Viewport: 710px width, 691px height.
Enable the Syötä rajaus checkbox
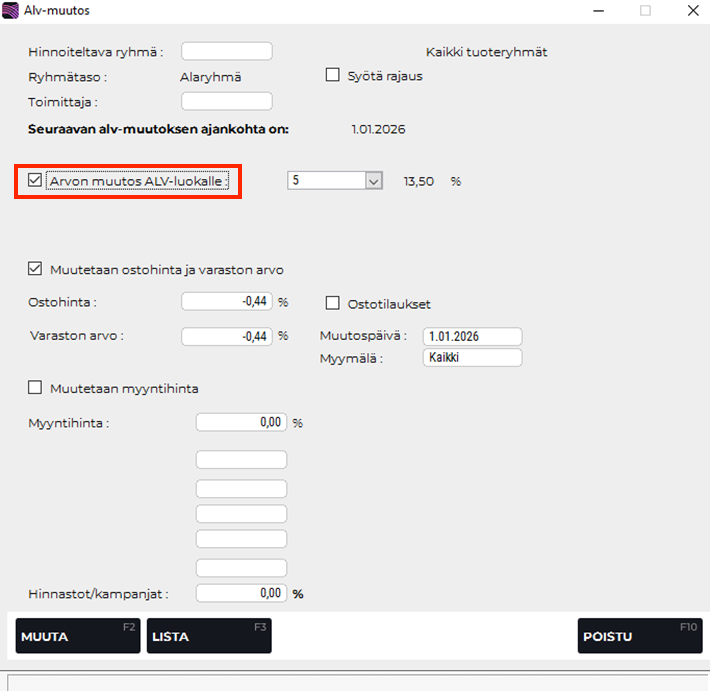(x=333, y=76)
